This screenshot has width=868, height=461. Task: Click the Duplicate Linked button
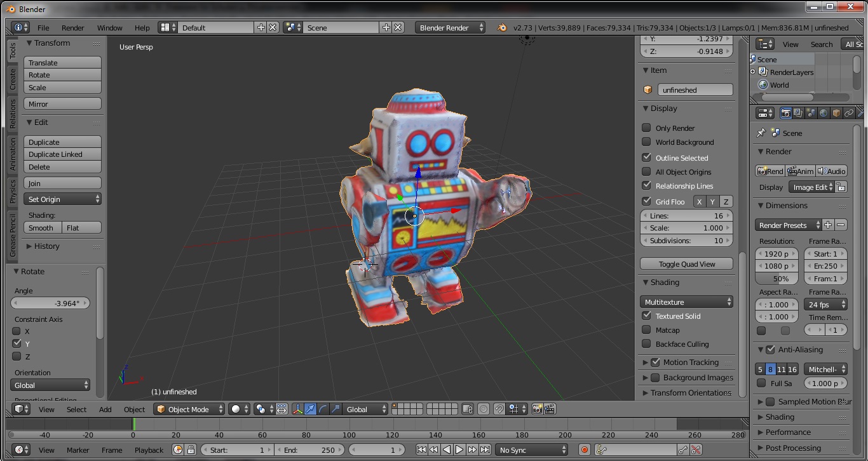coord(62,154)
